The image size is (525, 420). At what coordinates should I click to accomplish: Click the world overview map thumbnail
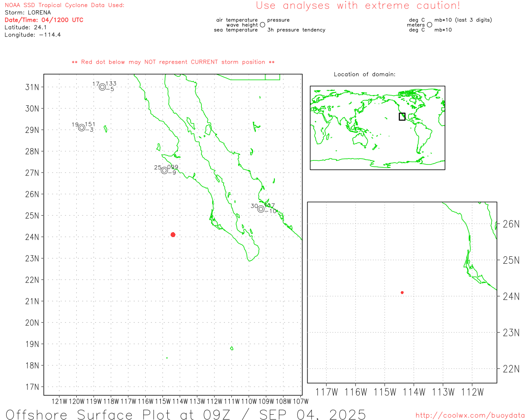pos(377,128)
